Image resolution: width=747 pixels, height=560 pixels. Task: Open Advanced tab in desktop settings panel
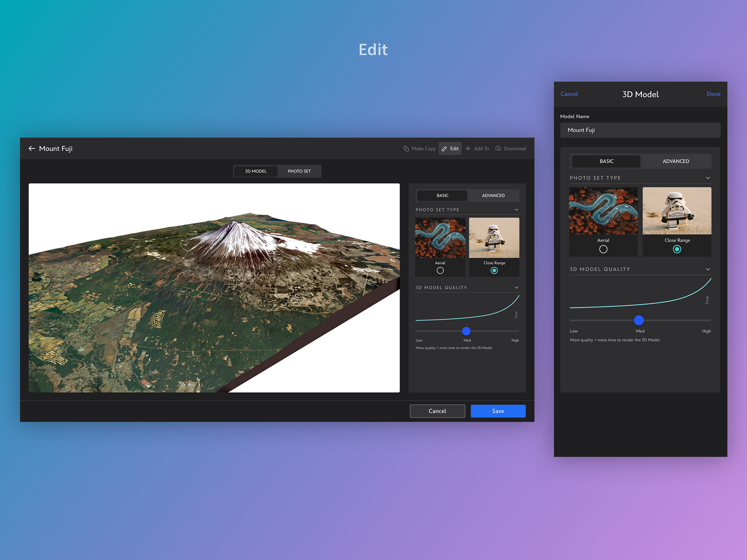493,196
